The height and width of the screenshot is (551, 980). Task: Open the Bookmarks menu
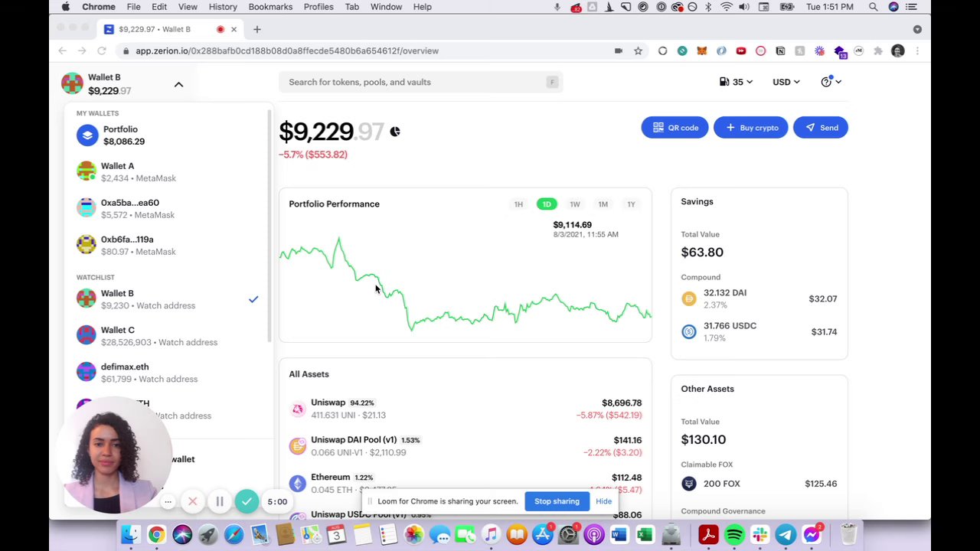pos(270,7)
